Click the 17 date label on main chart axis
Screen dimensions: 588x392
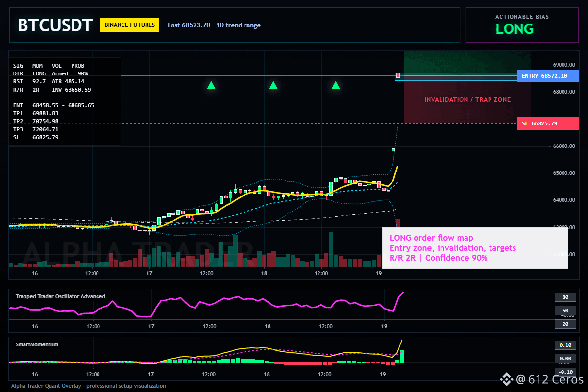(x=149, y=273)
